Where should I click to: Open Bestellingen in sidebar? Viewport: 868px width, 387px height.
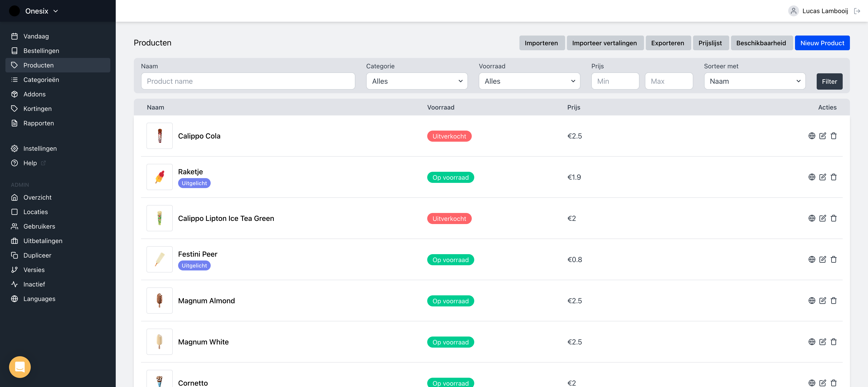click(x=58, y=51)
